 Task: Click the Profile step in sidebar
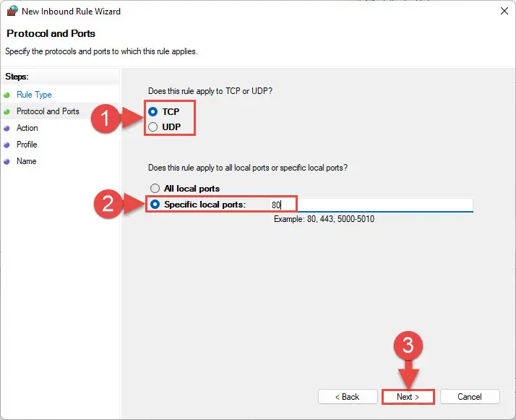point(27,145)
